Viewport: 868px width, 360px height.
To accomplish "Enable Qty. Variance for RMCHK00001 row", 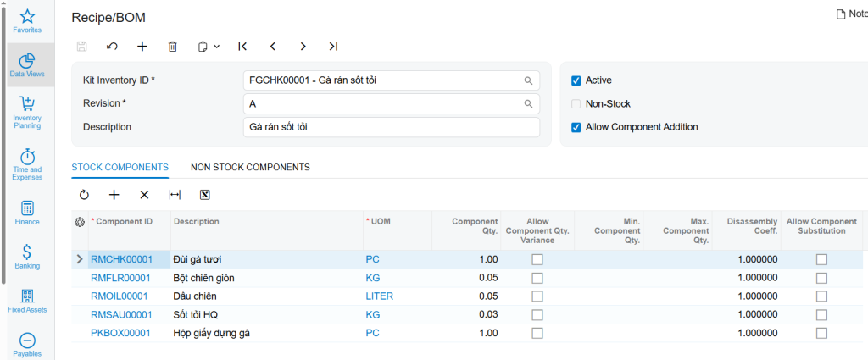I will pos(537,259).
